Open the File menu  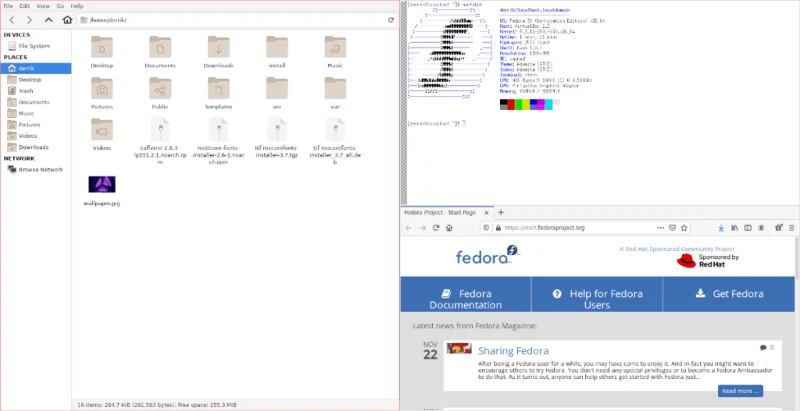(x=8, y=6)
